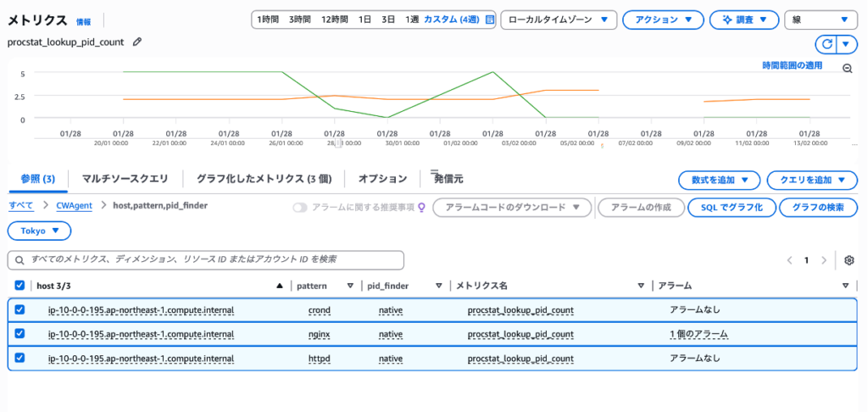Image resolution: width=868 pixels, height=412 pixels.
Task: Switch to the マルチソースクエリ tab
Action: tap(125, 179)
